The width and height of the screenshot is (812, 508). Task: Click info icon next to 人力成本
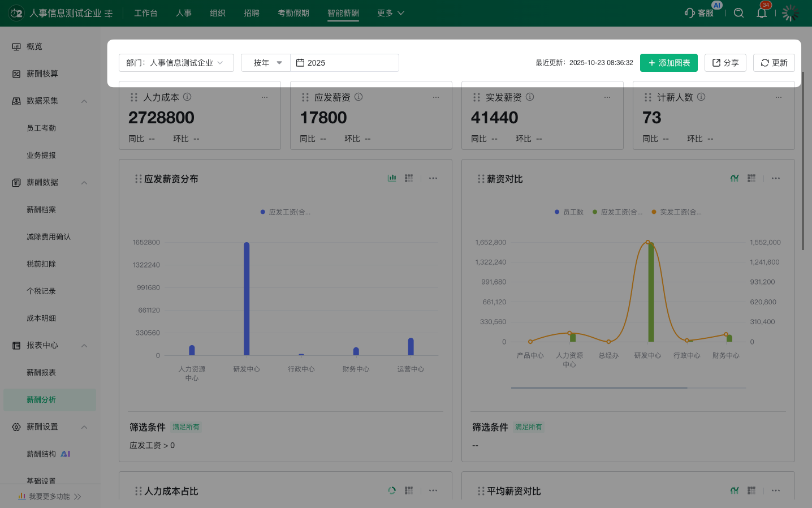pyautogui.click(x=187, y=97)
